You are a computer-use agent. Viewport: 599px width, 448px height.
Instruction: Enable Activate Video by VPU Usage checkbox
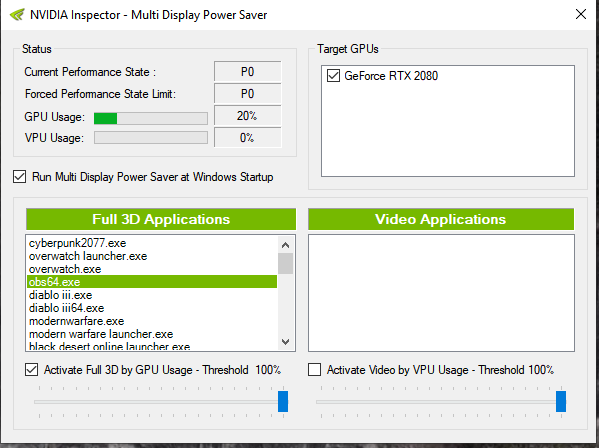pyautogui.click(x=314, y=370)
